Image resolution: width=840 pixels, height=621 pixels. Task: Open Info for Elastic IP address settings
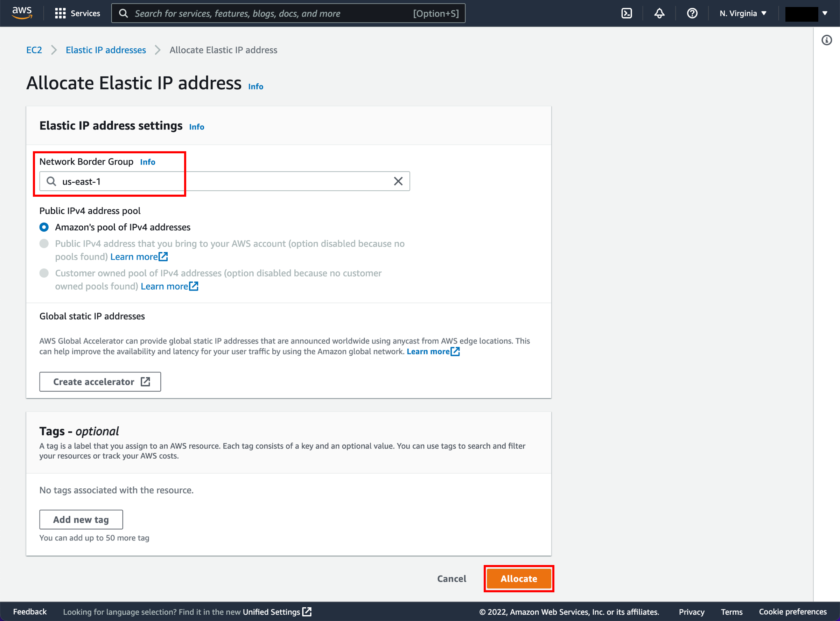click(197, 127)
